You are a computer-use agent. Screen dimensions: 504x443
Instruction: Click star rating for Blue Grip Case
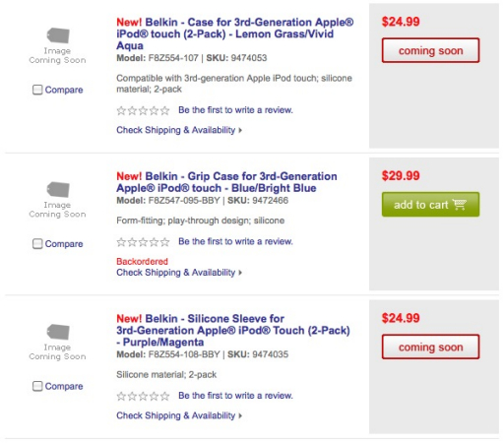point(143,242)
